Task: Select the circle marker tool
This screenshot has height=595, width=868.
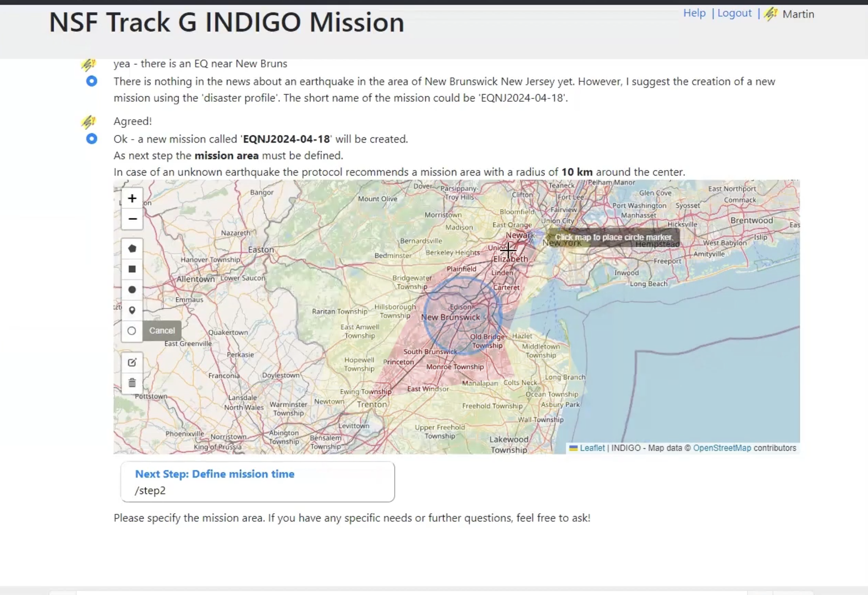Action: 132,331
